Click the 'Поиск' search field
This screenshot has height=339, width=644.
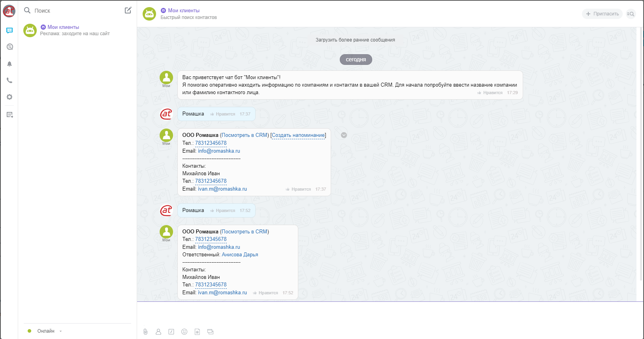71,11
